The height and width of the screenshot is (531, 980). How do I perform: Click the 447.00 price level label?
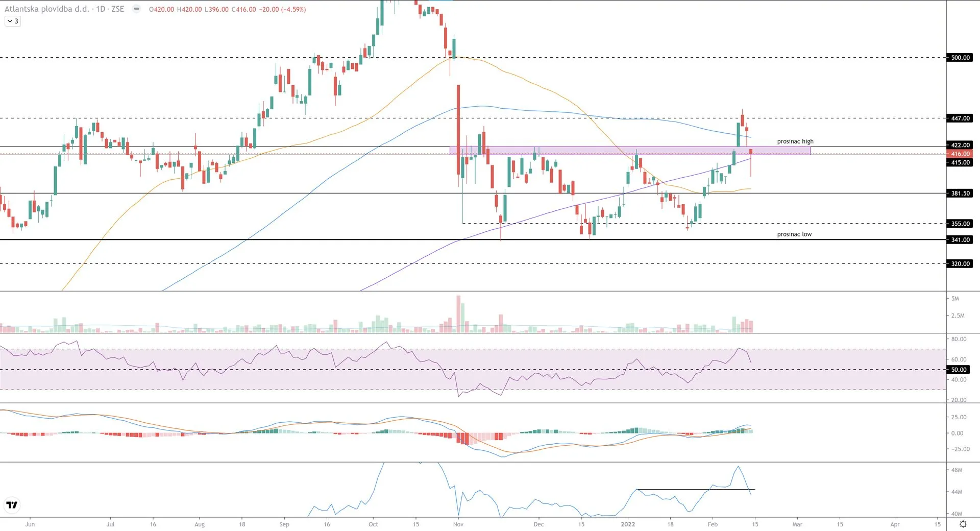click(x=960, y=118)
